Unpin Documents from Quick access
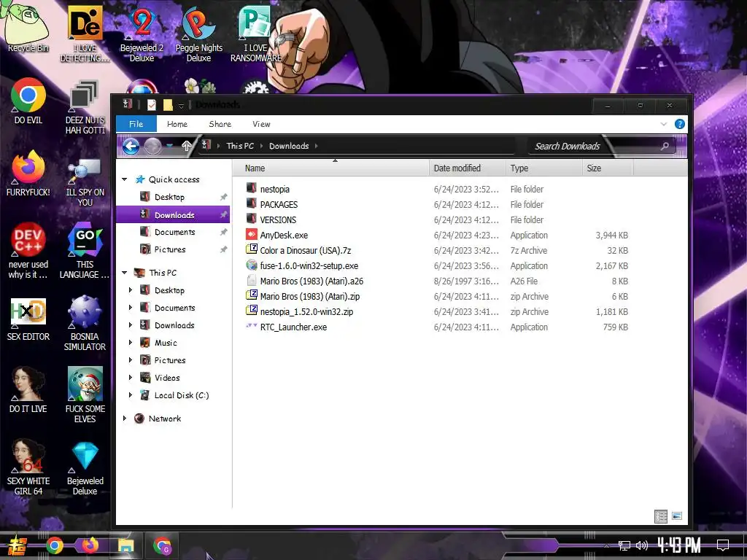Viewport: 747px width, 560px height. coord(223,232)
